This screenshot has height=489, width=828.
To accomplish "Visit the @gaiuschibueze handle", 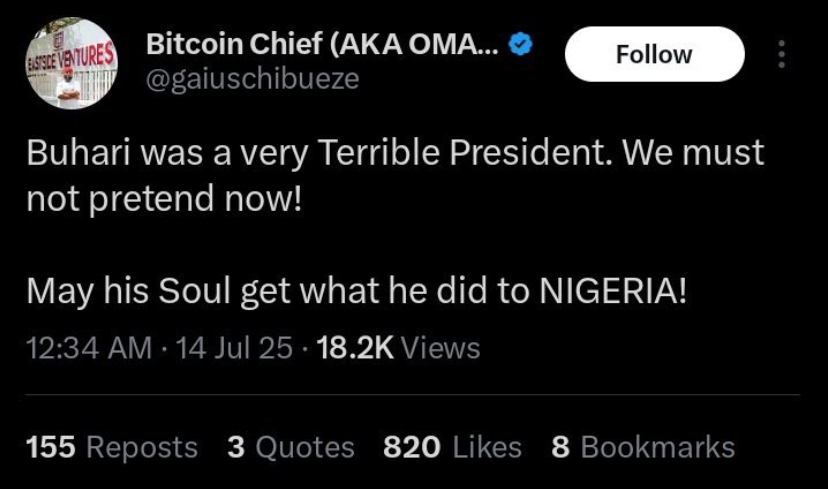I will 252,79.
